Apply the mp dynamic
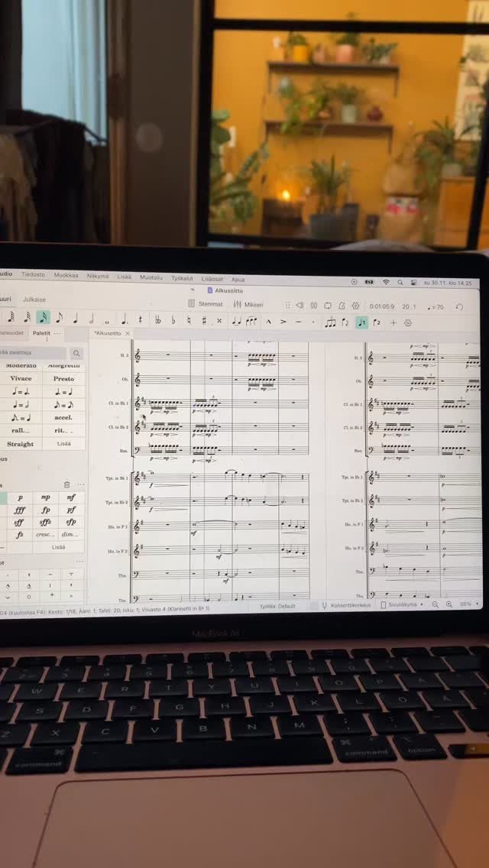 [x=45, y=497]
